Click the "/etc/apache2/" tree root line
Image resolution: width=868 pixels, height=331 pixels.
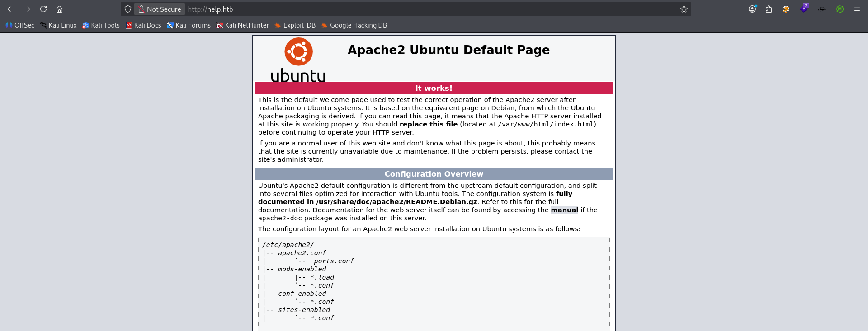(x=288, y=245)
